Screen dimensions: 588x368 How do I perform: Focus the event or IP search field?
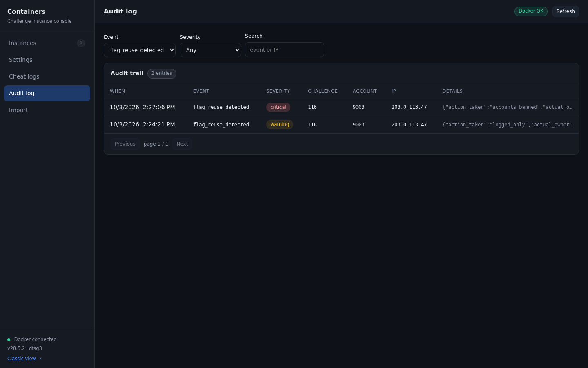285,50
